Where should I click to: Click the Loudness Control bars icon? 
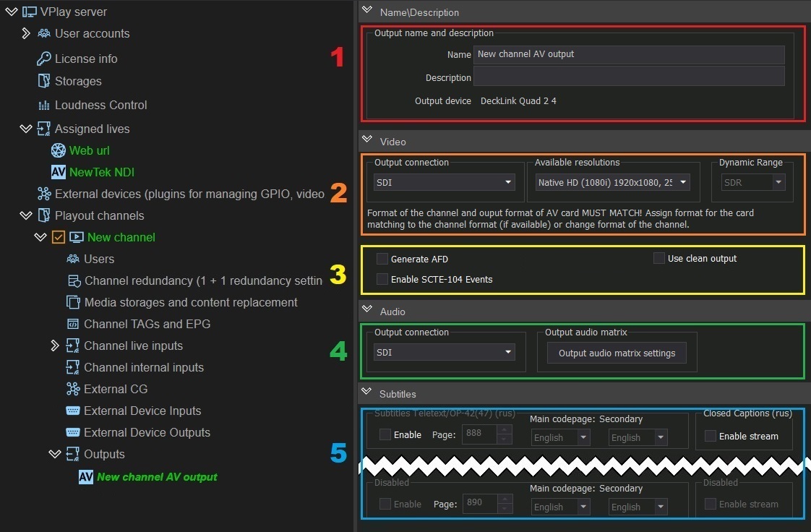coord(44,106)
